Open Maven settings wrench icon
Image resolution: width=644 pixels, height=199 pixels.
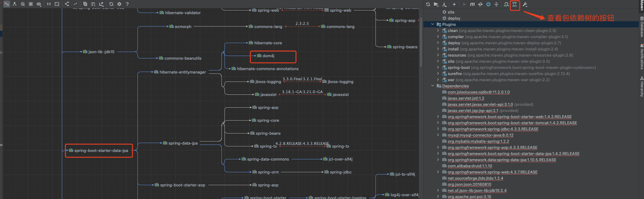pyautogui.click(x=525, y=4)
